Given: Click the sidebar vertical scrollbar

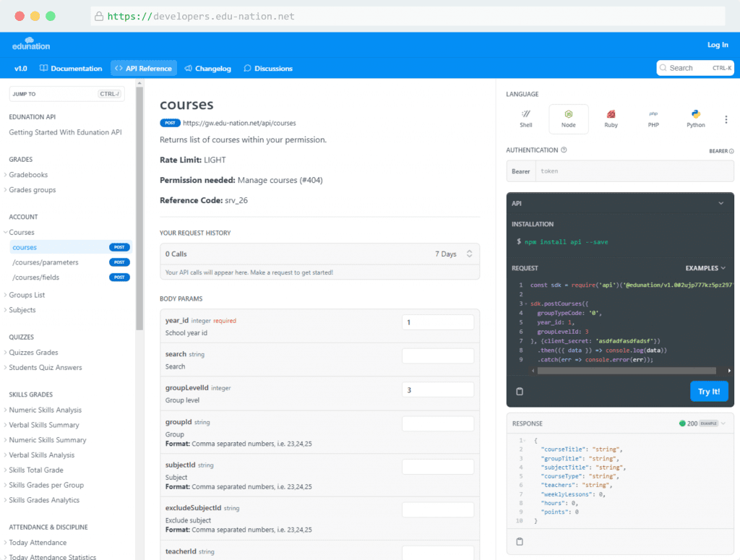Looking at the screenshot, I should (139, 207).
